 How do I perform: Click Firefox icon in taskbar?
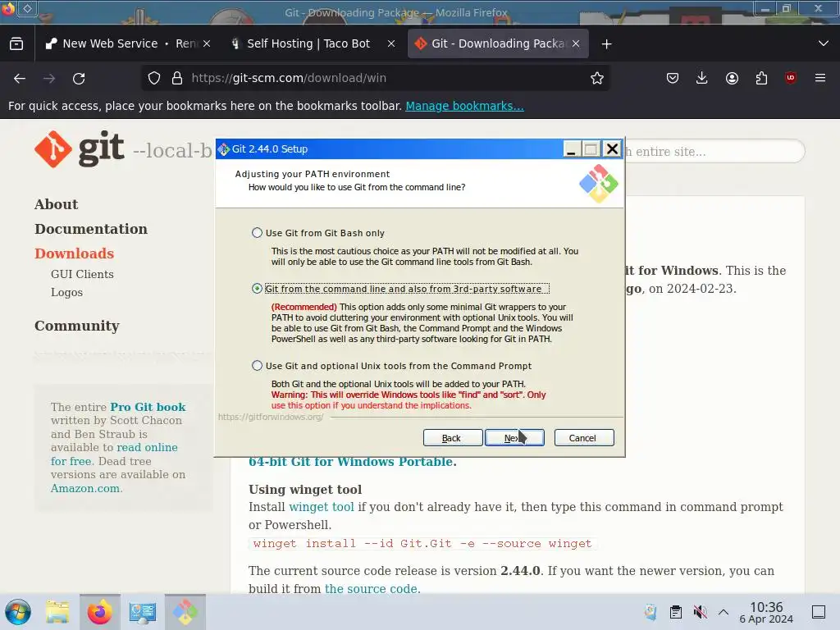click(100, 612)
